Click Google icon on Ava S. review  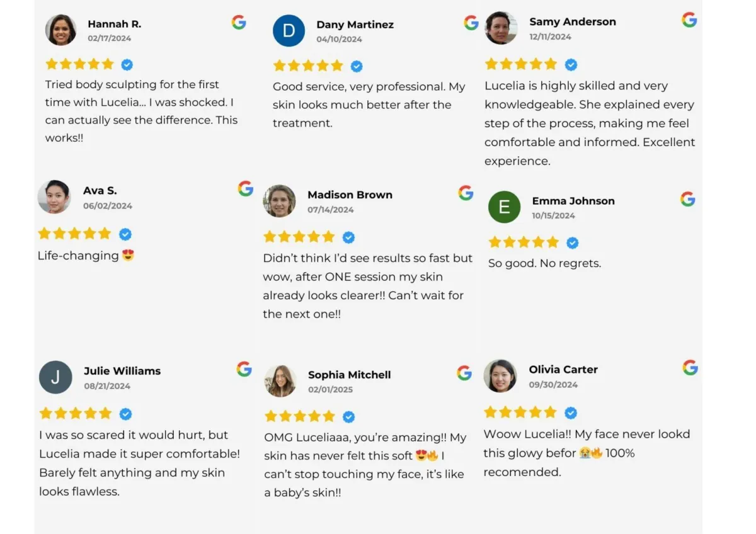click(x=246, y=188)
